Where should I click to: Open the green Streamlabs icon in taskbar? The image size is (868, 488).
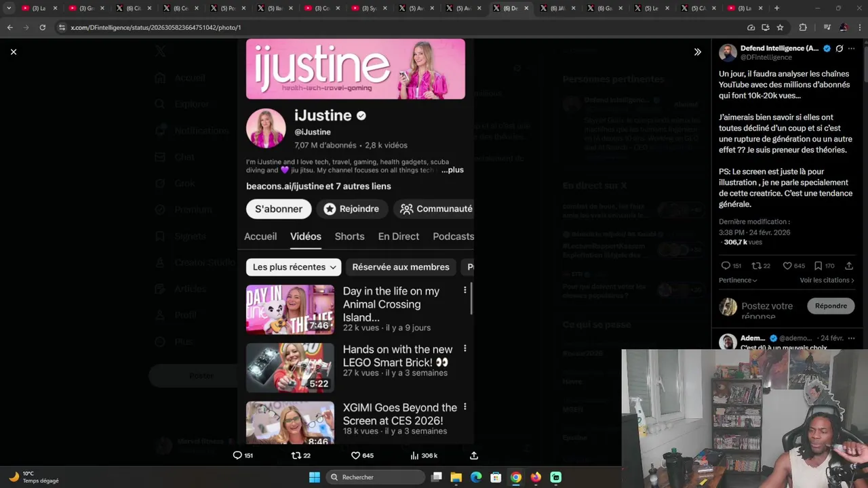556,477
